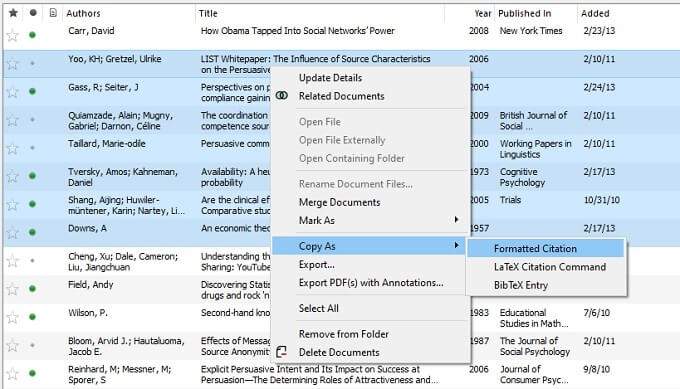Choose Export PDF(s) with Annotations...
The image size is (680, 389).
coord(371,283)
